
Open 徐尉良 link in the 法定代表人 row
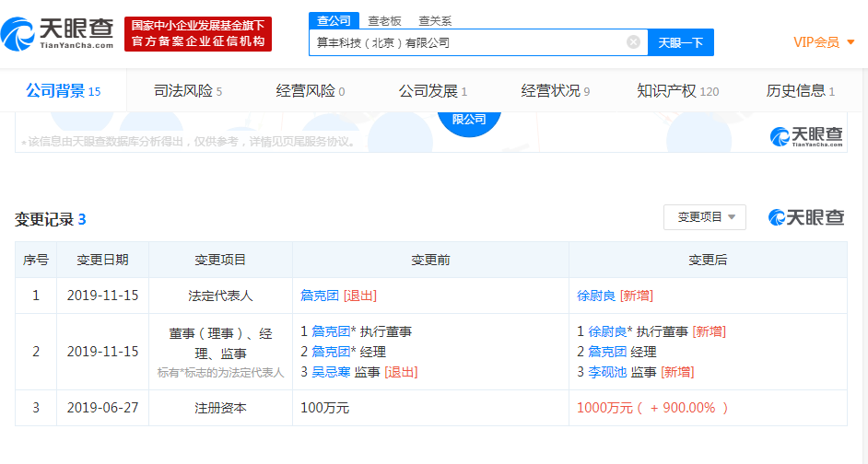pos(596,296)
